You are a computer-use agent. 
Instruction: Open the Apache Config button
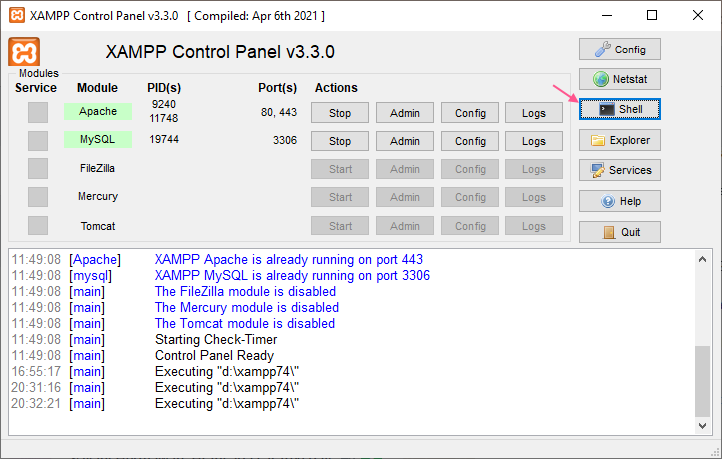470,113
